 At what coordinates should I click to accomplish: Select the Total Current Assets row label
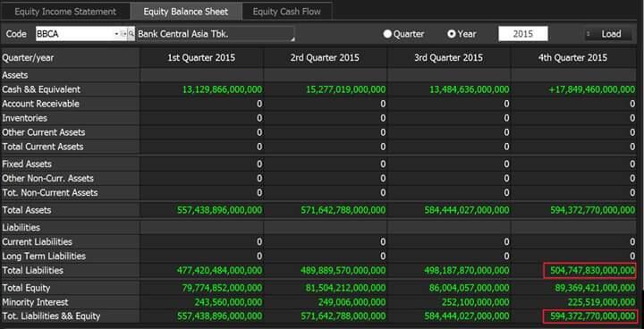coord(43,147)
